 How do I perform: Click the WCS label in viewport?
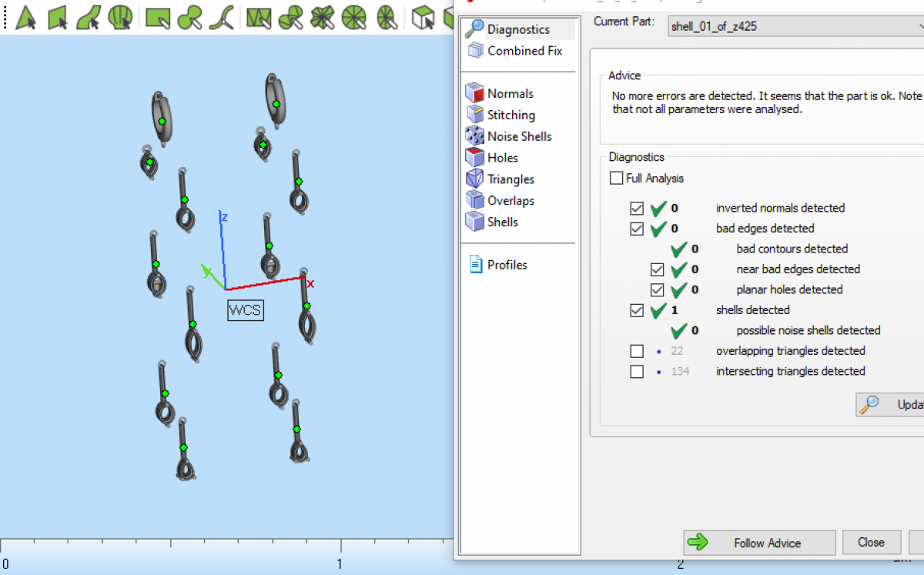[x=246, y=311]
